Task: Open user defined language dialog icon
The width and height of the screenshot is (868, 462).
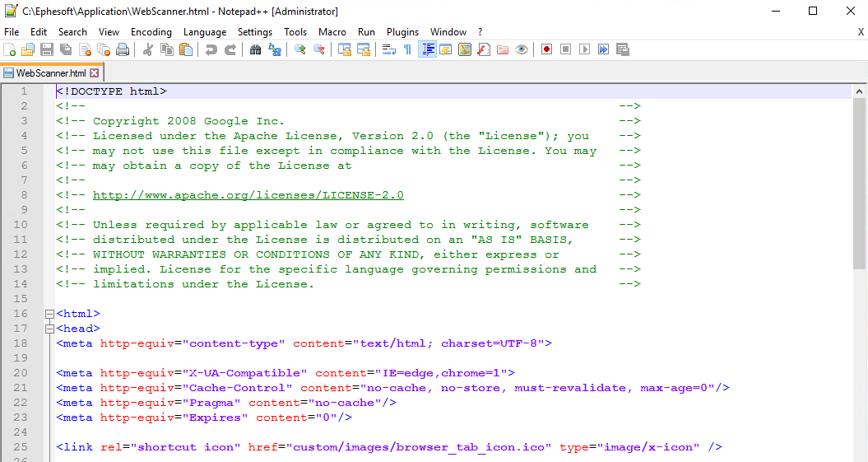Action: point(446,50)
